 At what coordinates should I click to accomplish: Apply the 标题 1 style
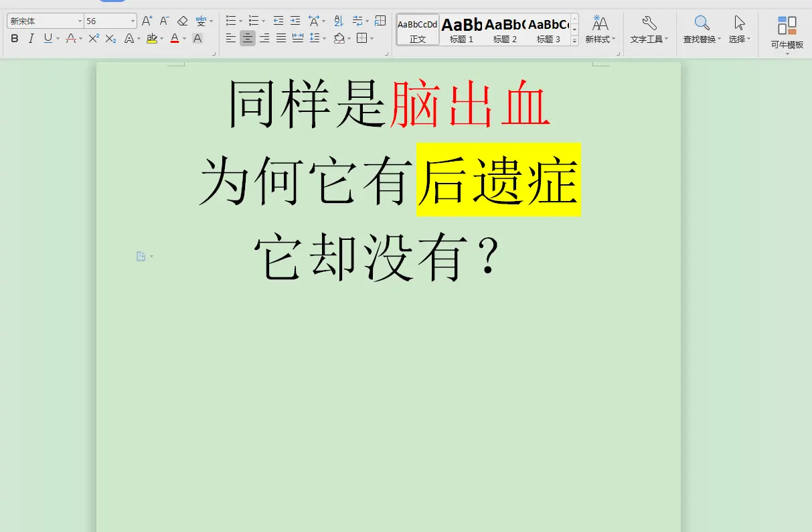[462, 30]
